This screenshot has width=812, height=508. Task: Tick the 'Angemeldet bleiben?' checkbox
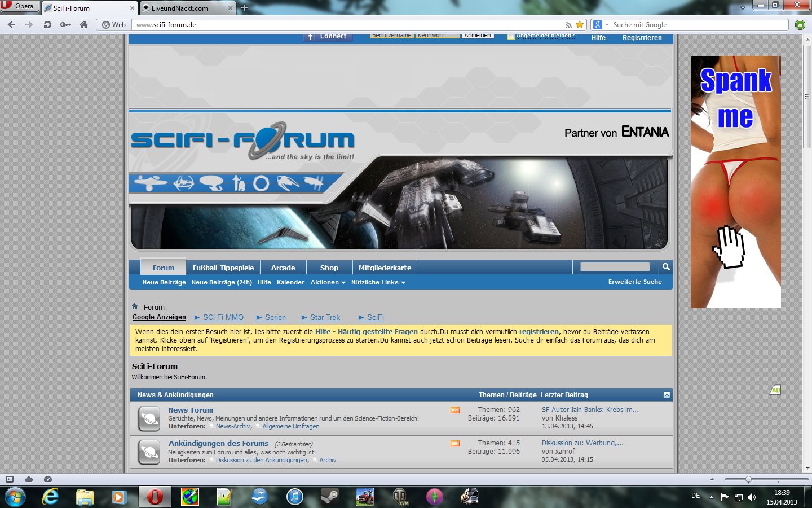coord(511,37)
